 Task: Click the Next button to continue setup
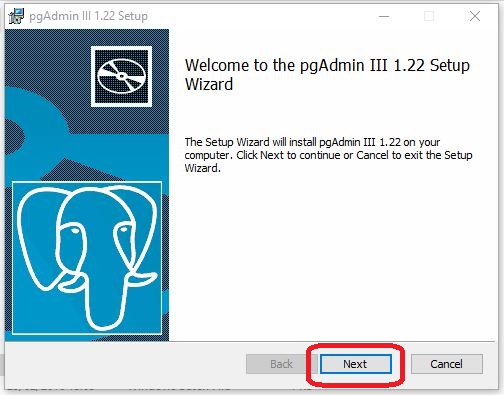tap(355, 364)
